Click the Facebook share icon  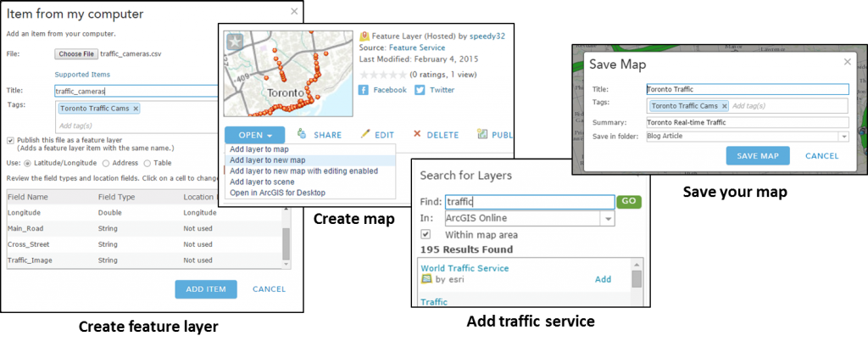(363, 90)
